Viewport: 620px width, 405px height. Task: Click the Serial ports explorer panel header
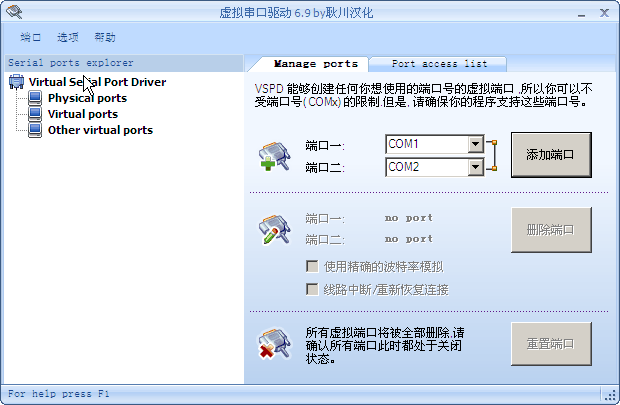coord(124,63)
